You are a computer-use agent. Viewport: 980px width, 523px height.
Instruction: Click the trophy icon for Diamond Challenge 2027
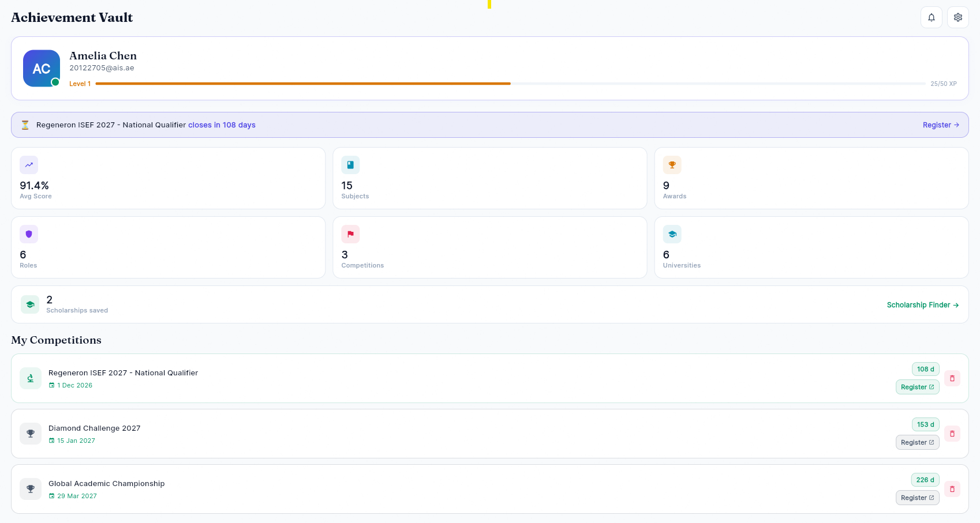(x=31, y=434)
